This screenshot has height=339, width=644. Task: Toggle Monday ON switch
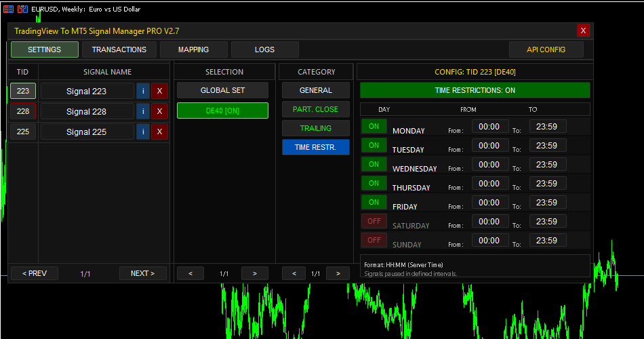(374, 127)
